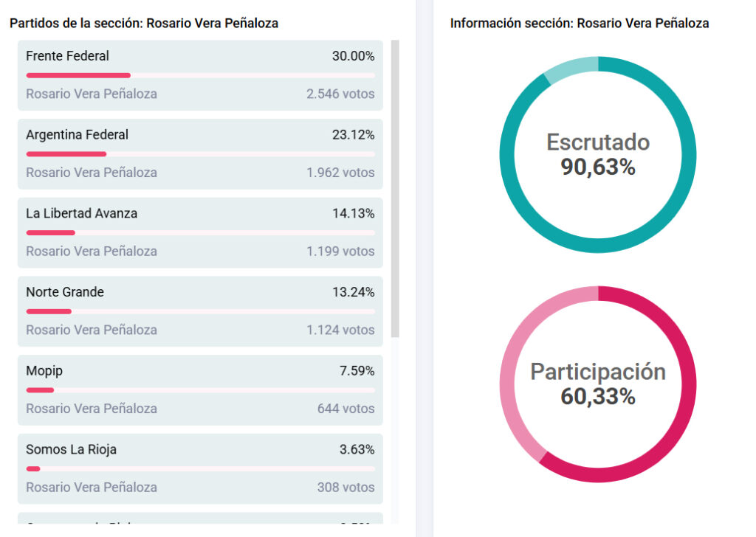Click the Información sección heading
Screen dimensions: 756x537
(580, 23)
